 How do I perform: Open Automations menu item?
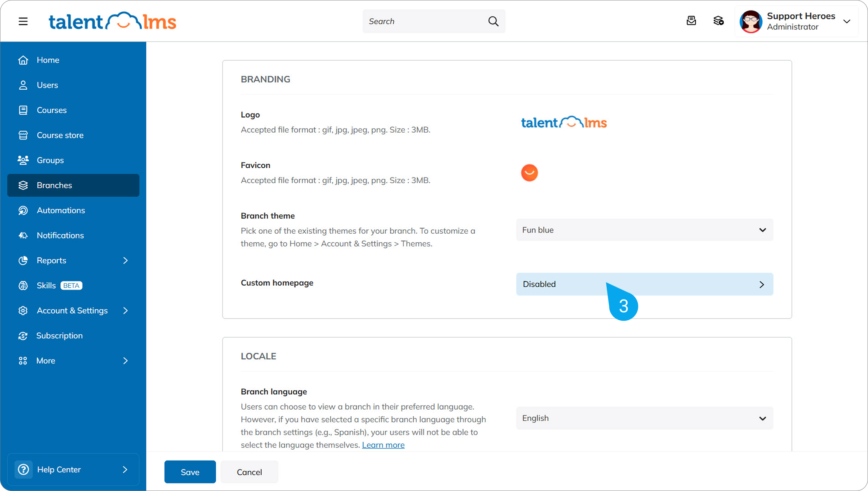(73, 210)
